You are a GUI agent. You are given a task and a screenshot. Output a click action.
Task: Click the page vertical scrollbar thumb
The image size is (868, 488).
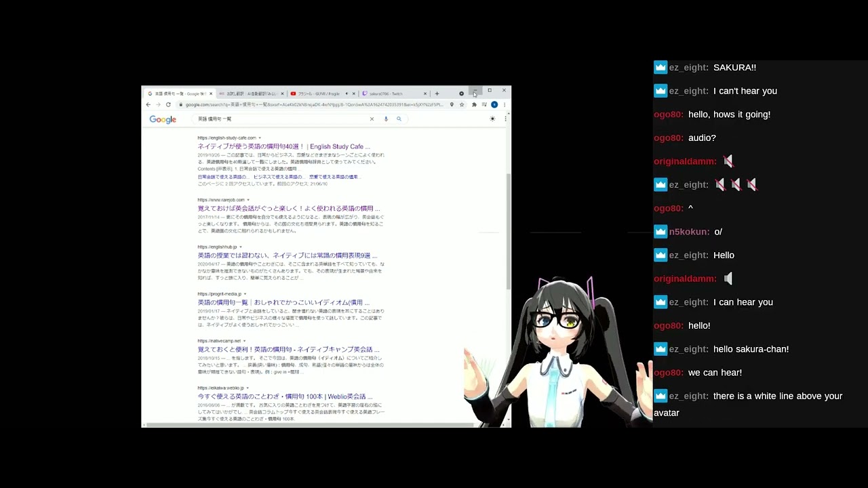click(509, 230)
